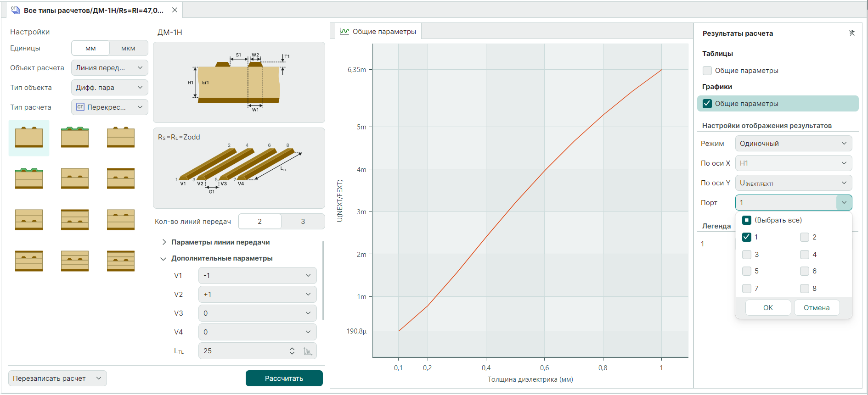The height and width of the screenshot is (395, 868).
Task: Select the coated microstrip structure with green mask
Action: pos(75,138)
